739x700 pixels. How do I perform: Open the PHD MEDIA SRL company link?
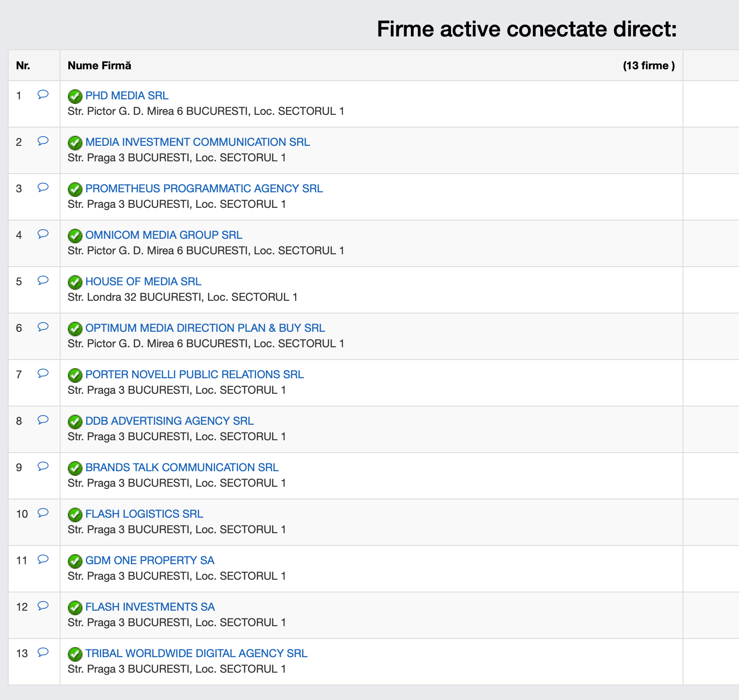(x=127, y=96)
